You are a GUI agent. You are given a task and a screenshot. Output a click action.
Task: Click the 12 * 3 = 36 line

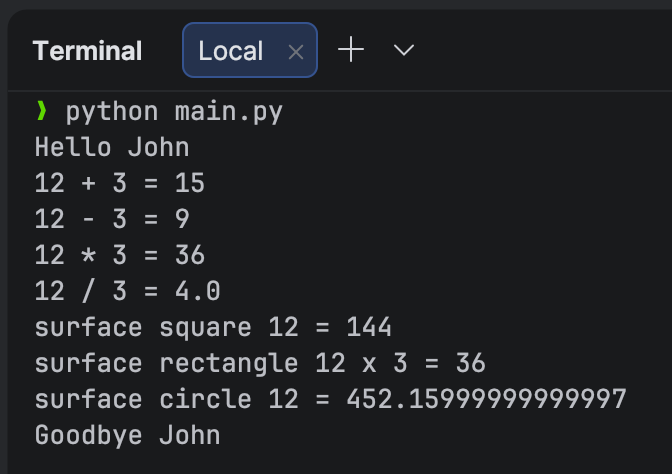(x=119, y=255)
